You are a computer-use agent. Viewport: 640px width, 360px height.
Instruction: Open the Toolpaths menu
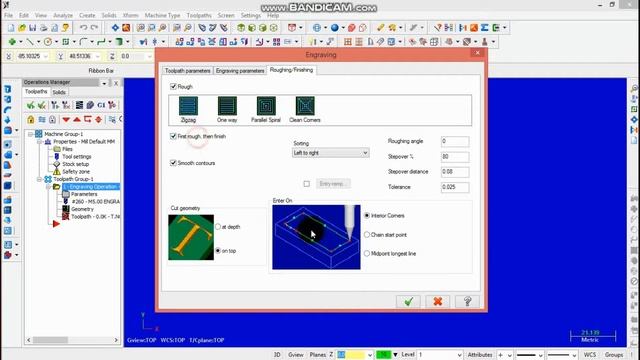199,16
